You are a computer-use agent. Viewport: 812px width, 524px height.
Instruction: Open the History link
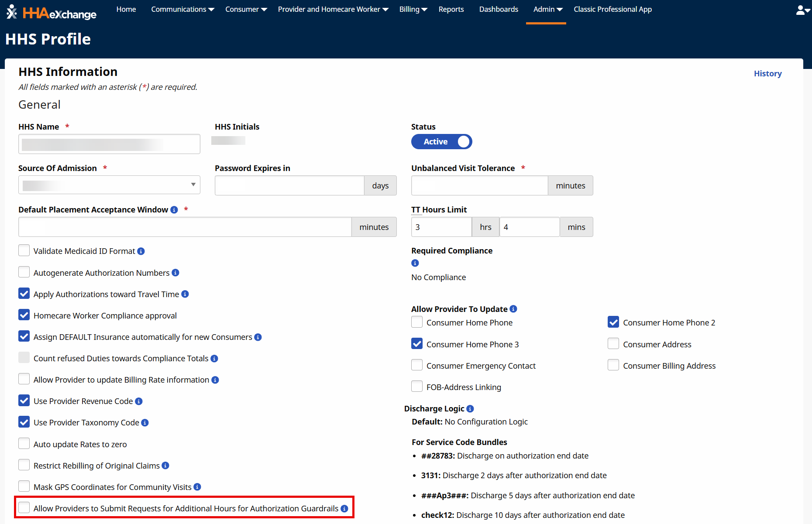pyautogui.click(x=767, y=74)
